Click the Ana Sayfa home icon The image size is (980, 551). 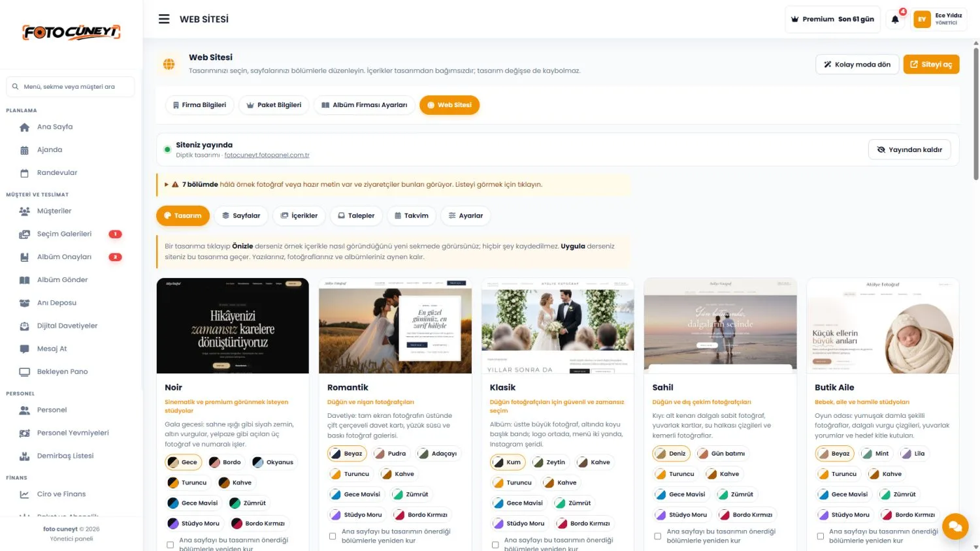[x=24, y=127]
